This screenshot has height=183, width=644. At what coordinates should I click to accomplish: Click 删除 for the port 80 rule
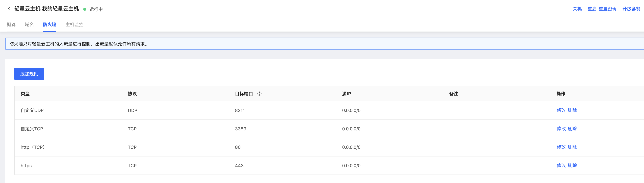pyautogui.click(x=572, y=147)
